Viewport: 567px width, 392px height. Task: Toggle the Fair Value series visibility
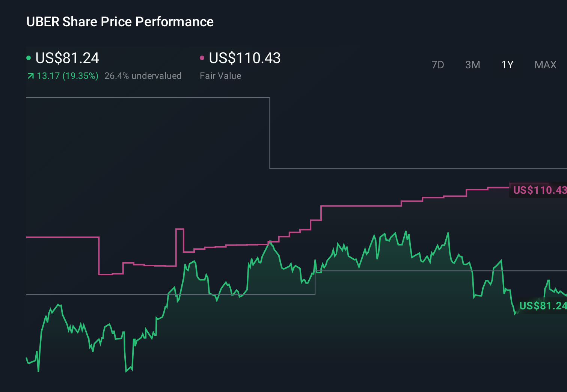pos(244,58)
